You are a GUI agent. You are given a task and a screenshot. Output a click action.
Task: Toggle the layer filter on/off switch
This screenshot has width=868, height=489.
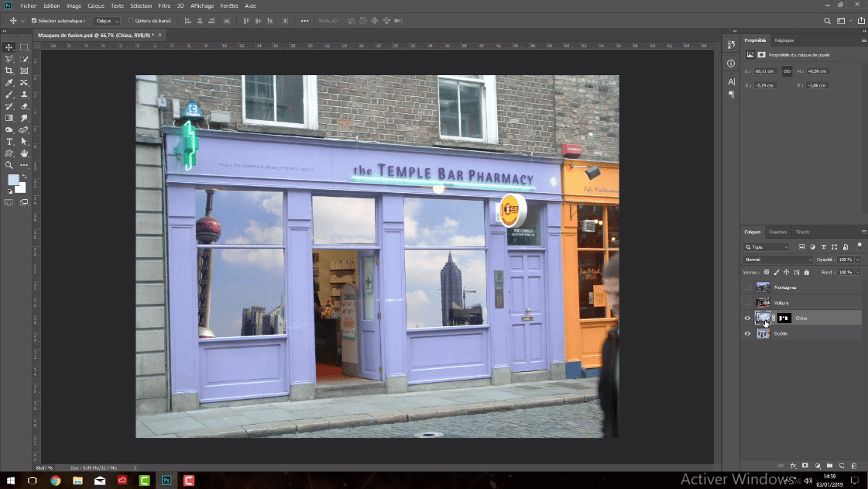(859, 246)
